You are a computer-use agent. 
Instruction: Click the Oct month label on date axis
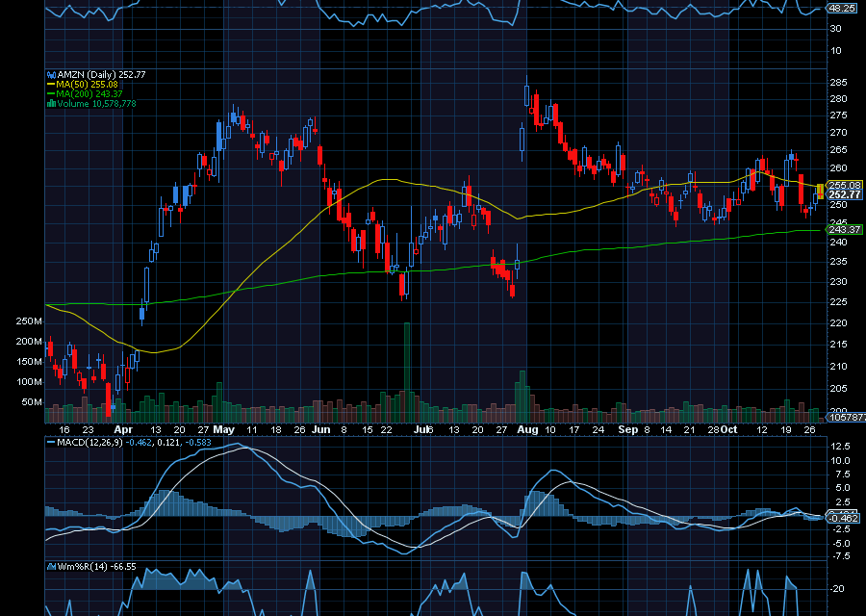pos(729,430)
